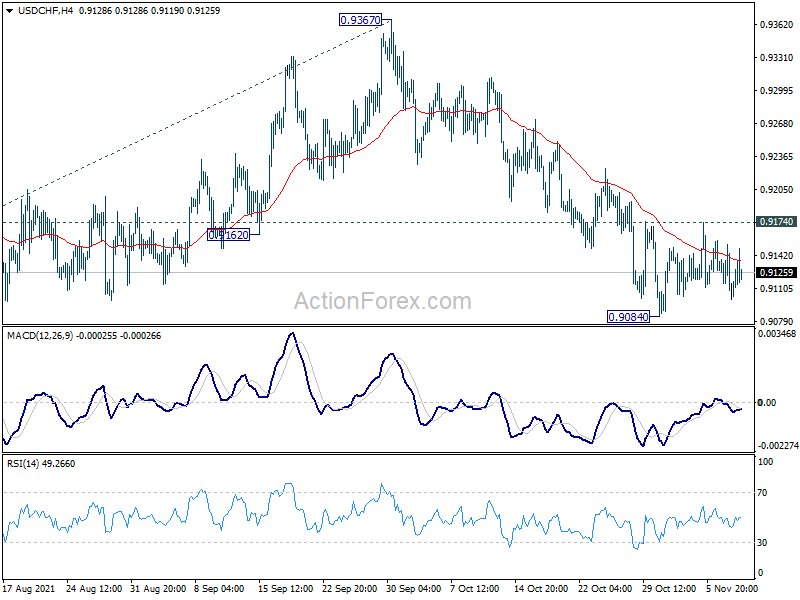Click the 15 Sep 12:00 date label
The image size is (800, 600).
click(286, 589)
